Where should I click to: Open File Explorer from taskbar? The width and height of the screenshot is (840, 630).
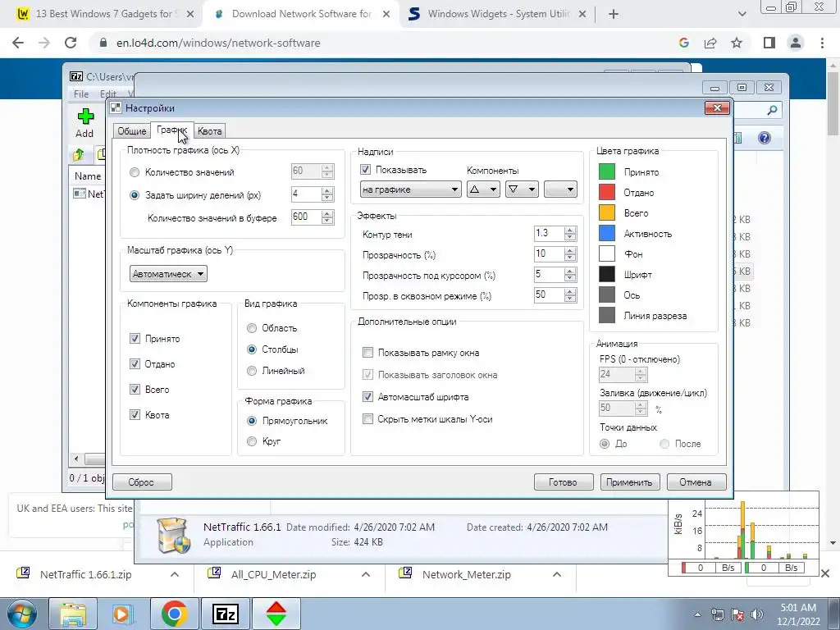[73, 614]
